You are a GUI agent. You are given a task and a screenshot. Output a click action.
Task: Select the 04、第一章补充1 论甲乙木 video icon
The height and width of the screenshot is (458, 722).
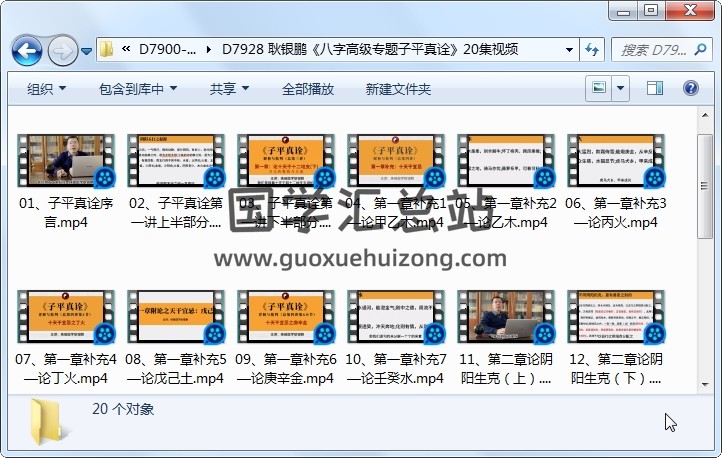coord(396,161)
